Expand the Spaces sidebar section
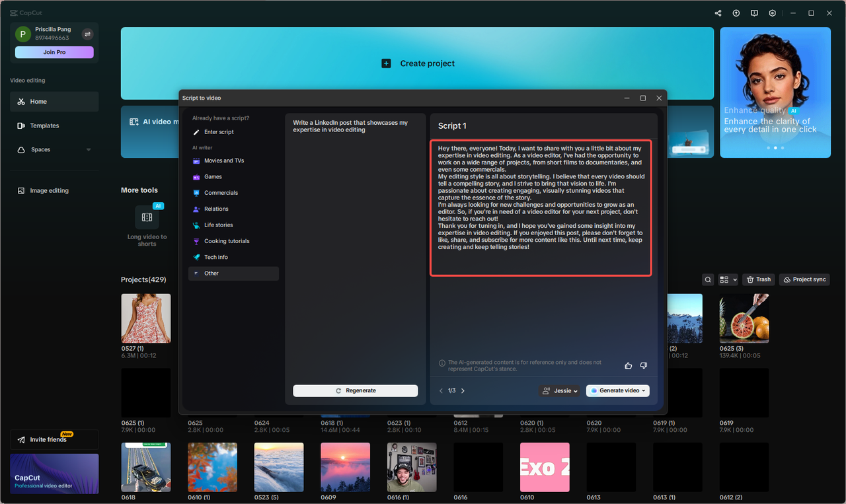The height and width of the screenshot is (504, 846). point(89,150)
